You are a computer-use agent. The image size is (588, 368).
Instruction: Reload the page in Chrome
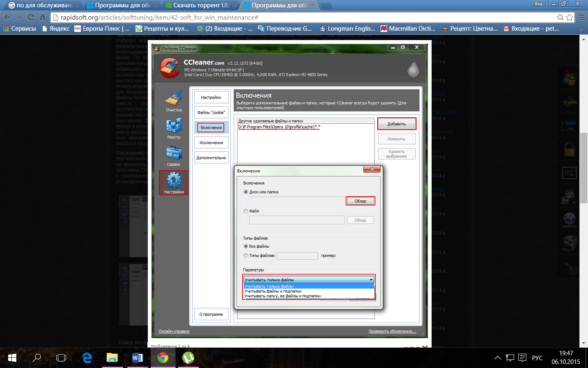click(x=31, y=17)
